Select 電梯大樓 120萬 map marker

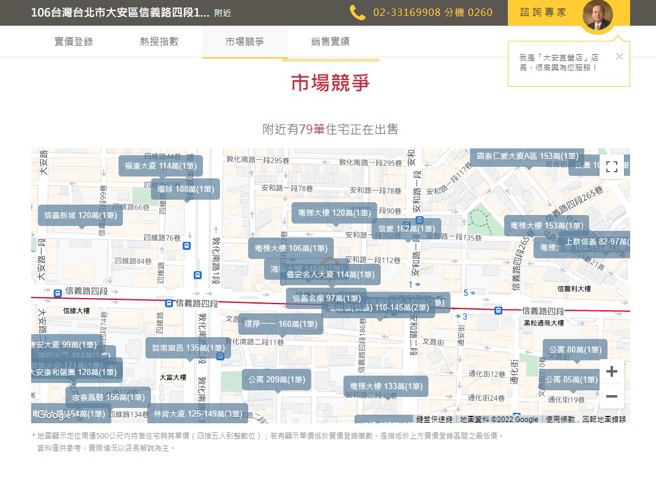tap(334, 213)
